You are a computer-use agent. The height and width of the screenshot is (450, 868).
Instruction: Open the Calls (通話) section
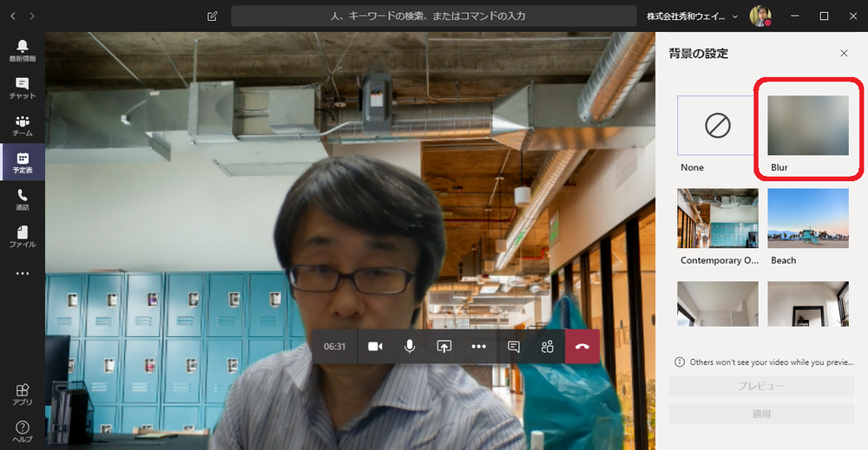(x=23, y=199)
